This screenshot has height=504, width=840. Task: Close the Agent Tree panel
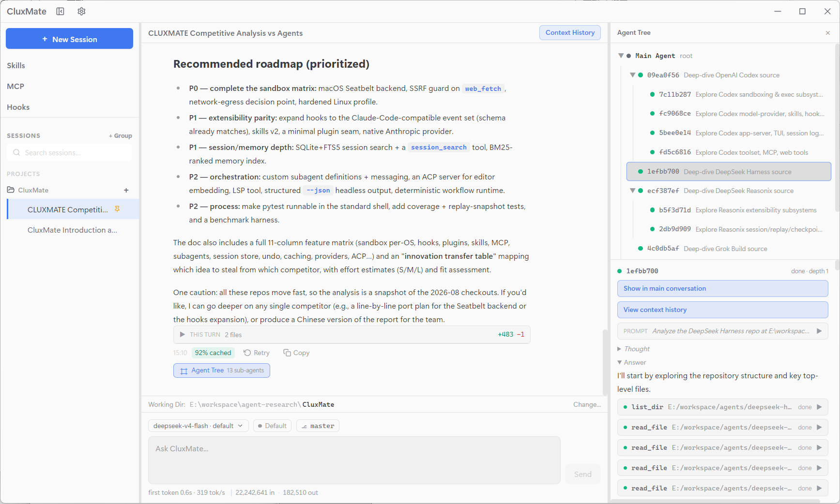point(828,33)
